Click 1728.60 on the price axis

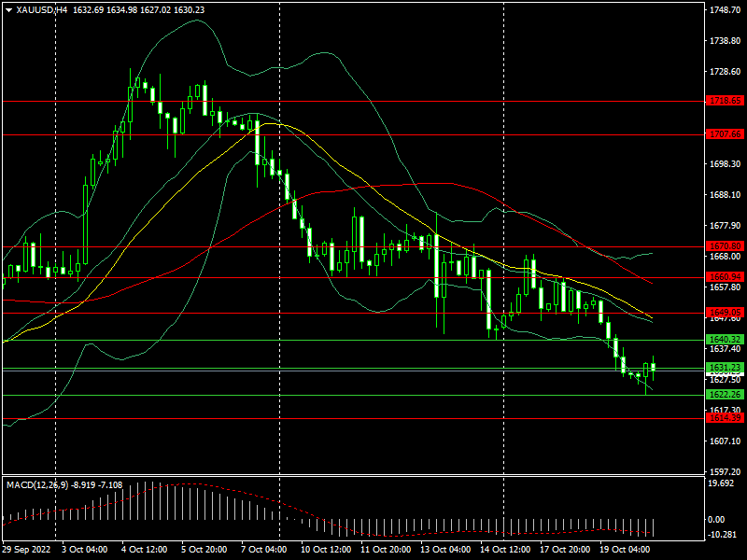[726, 72]
